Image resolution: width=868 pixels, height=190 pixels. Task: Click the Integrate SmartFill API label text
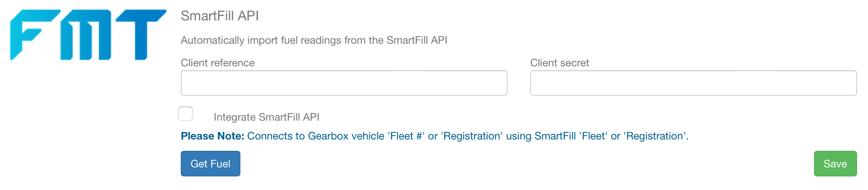266,117
